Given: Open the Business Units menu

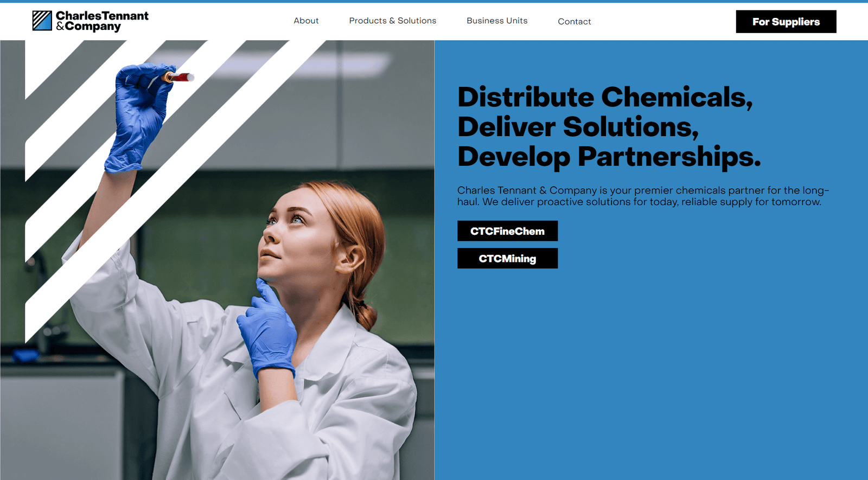Looking at the screenshot, I should 497,21.
